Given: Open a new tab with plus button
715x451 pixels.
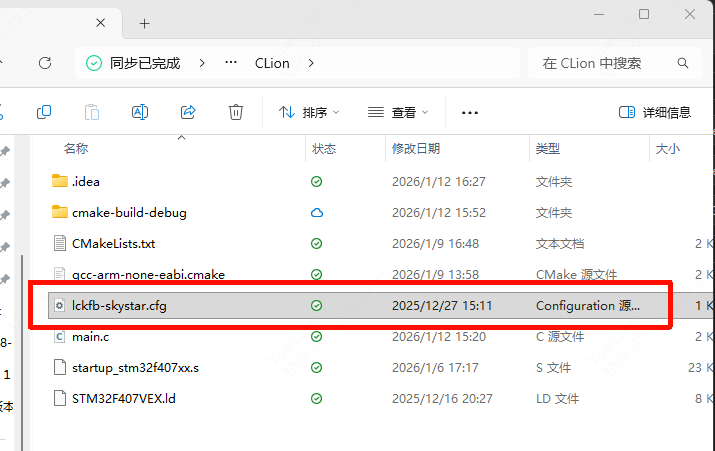Looking at the screenshot, I should [x=145, y=23].
